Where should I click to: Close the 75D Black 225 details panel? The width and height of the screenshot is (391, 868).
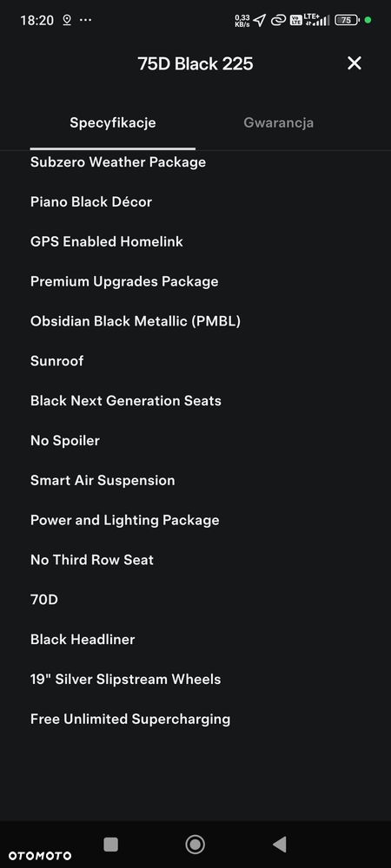pos(354,63)
